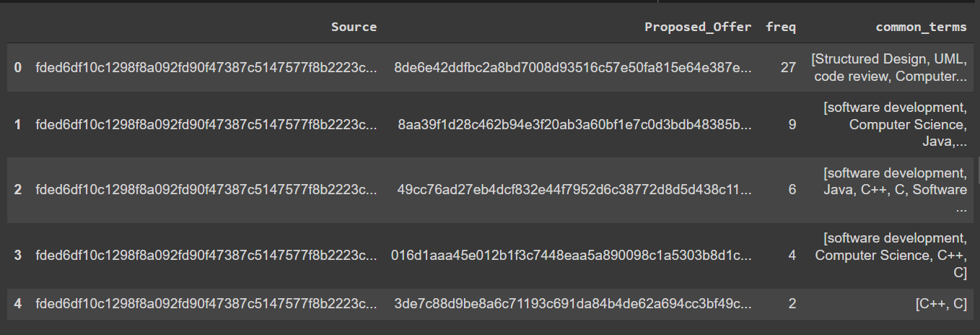Click the common_terms column header
The width and height of the screenshot is (980, 335).
click(x=921, y=27)
